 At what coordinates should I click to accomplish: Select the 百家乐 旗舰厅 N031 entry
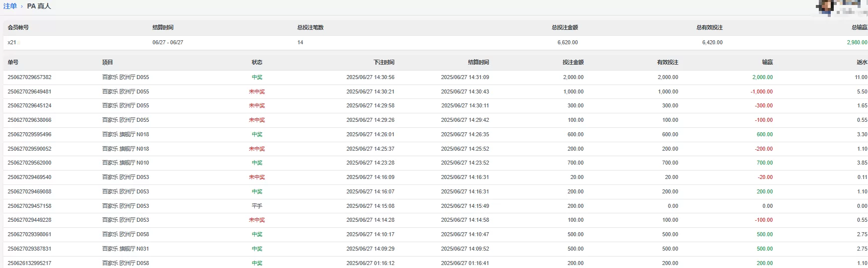coord(126,249)
